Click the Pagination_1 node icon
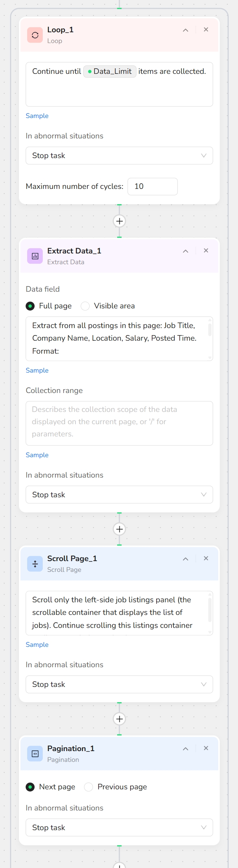This screenshot has height=868, width=238. (x=35, y=754)
